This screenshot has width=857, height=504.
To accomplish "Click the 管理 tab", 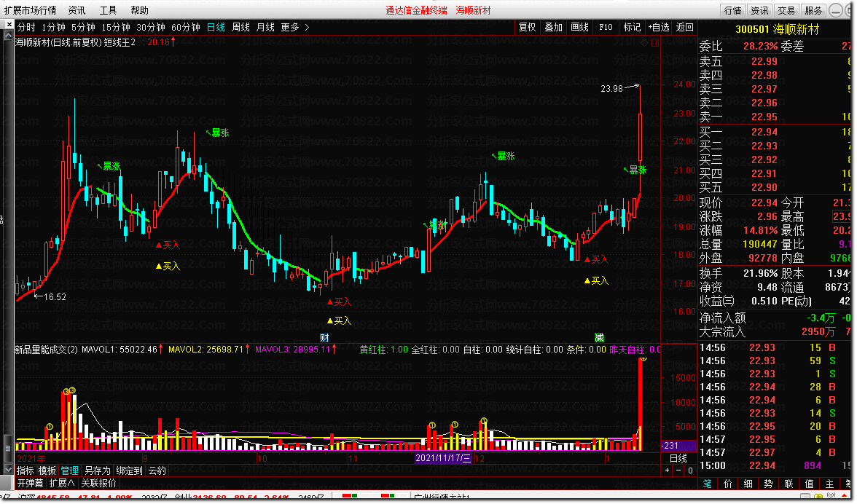I will click(69, 470).
